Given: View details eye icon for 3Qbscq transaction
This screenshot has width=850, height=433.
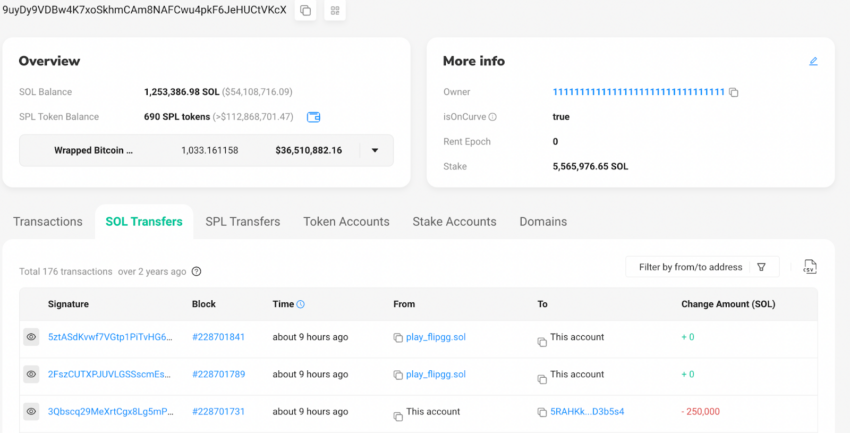Looking at the screenshot, I should 31,411.
